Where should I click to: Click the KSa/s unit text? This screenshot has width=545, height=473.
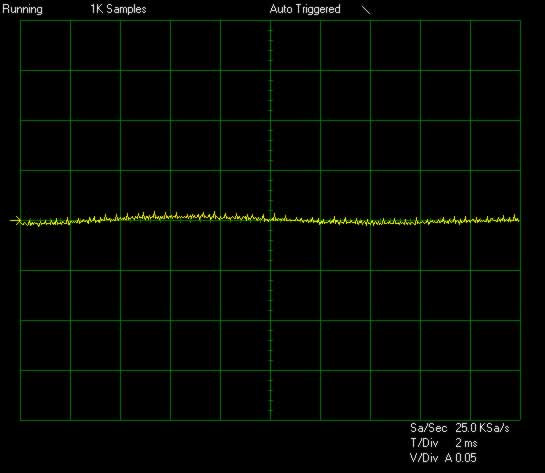tap(494, 428)
